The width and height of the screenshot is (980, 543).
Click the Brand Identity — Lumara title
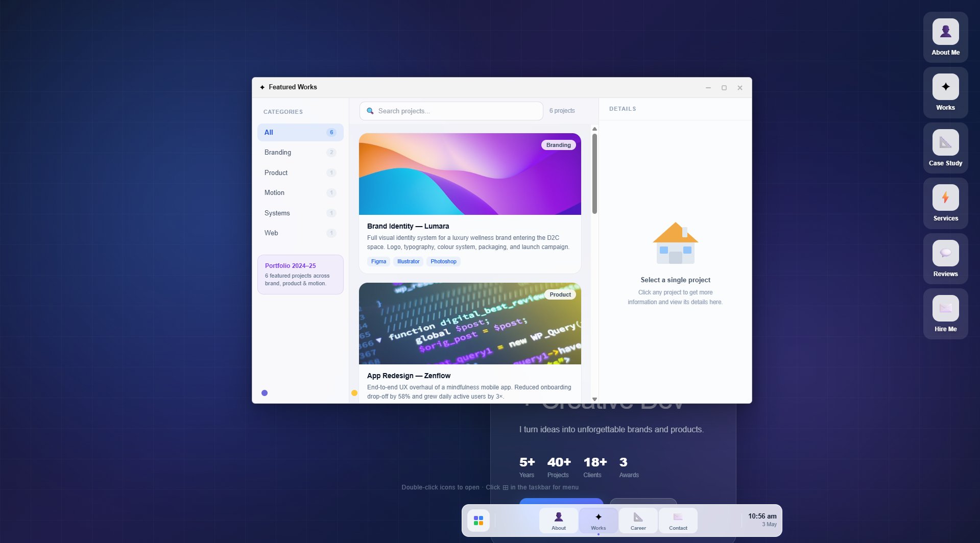(408, 226)
